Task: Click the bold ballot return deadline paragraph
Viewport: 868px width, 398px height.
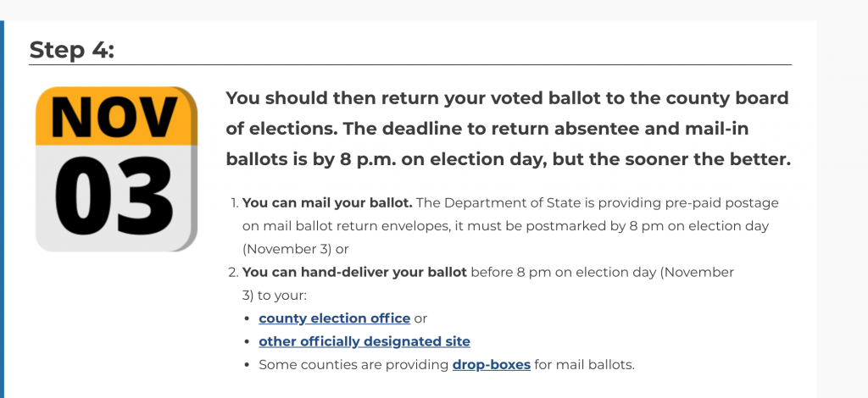Action: click(x=509, y=129)
